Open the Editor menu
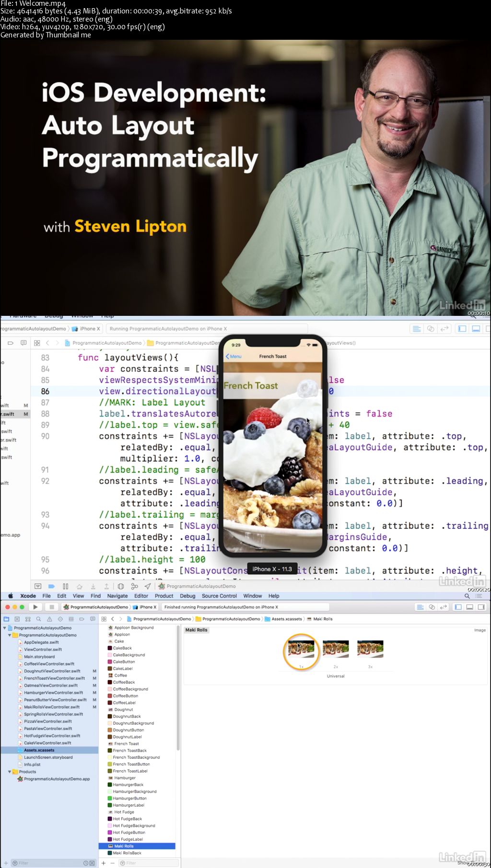The image size is (491, 868). pos(141,596)
